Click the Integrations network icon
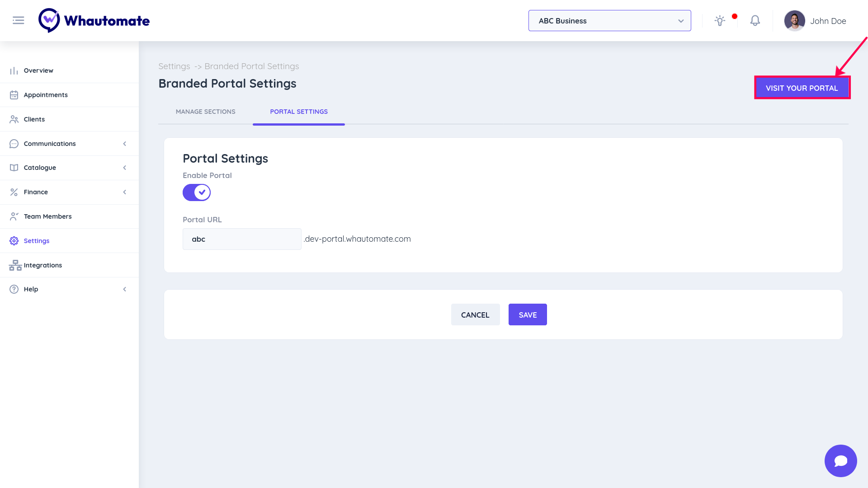The height and width of the screenshot is (488, 868). pyautogui.click(x=15, y=265)
